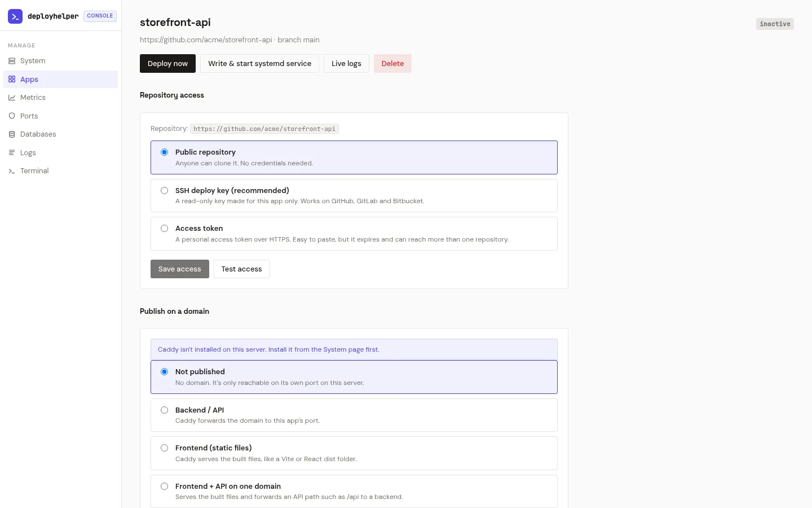
Task: Click the Repository access section heading
Action: pyautogui.click(x=172, y=95)
